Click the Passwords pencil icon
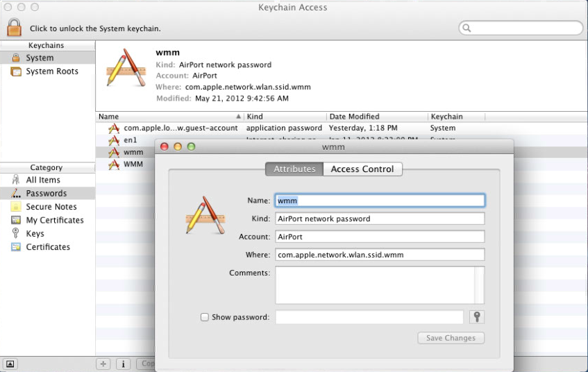The height and width of the screenshot is (372, 588). (x=16, y=194)
